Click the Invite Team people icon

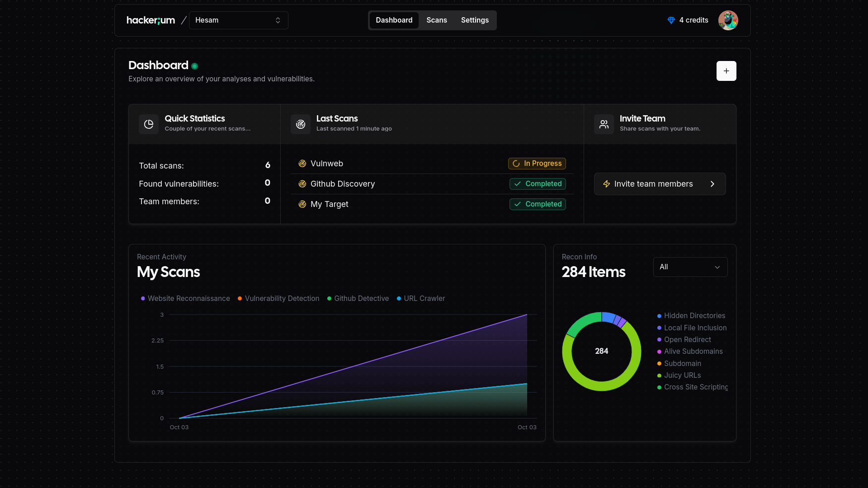coord(604,124)
